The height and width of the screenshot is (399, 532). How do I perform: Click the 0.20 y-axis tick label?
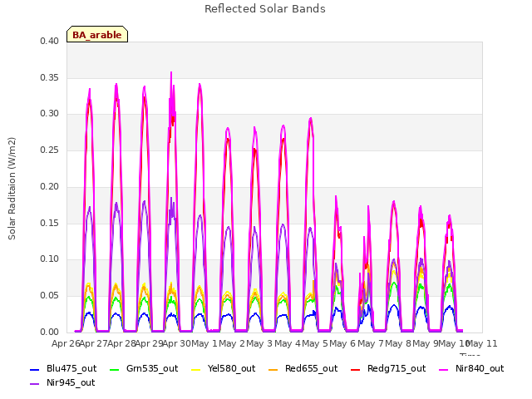49,186
